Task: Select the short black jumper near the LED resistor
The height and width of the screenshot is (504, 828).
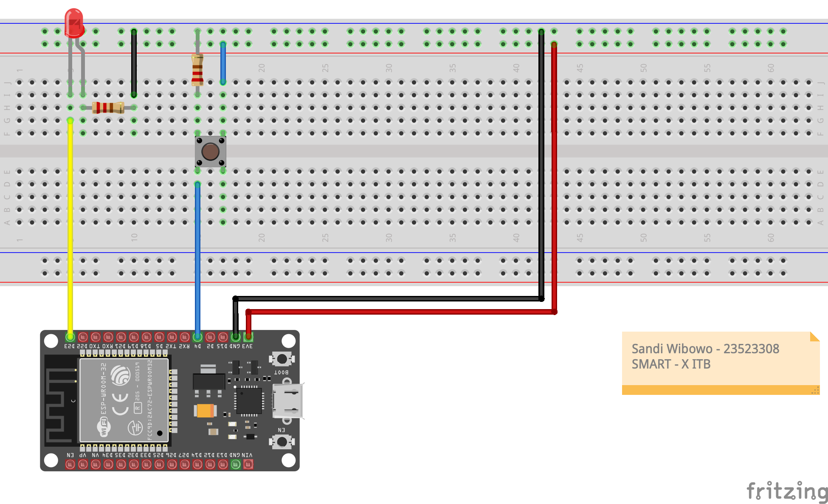Action: pos(134,63)
